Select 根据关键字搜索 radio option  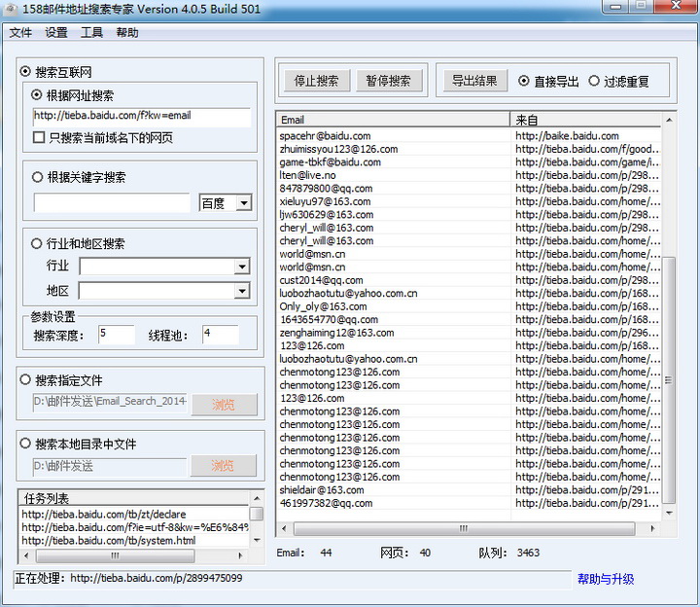[38, 177]
